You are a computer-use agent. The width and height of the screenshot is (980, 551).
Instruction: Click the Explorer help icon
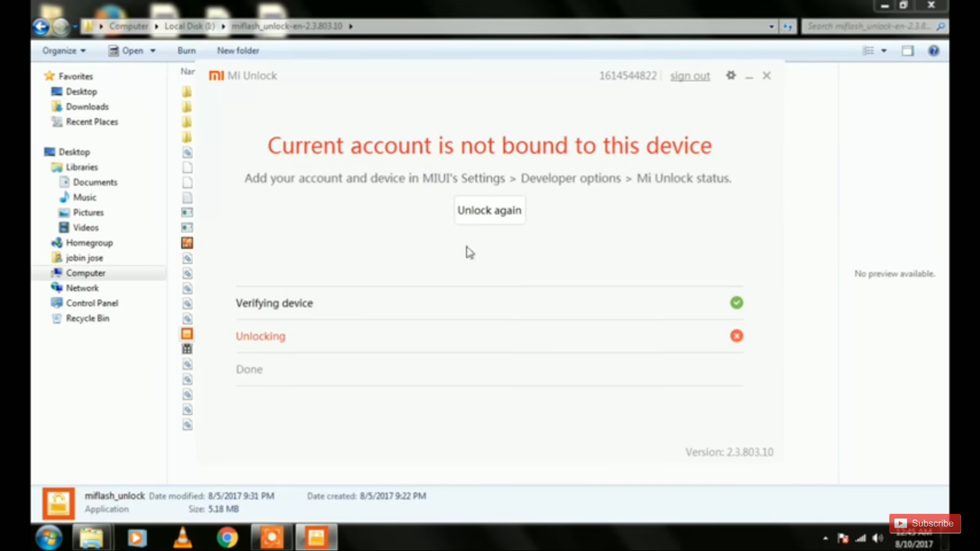934,51
